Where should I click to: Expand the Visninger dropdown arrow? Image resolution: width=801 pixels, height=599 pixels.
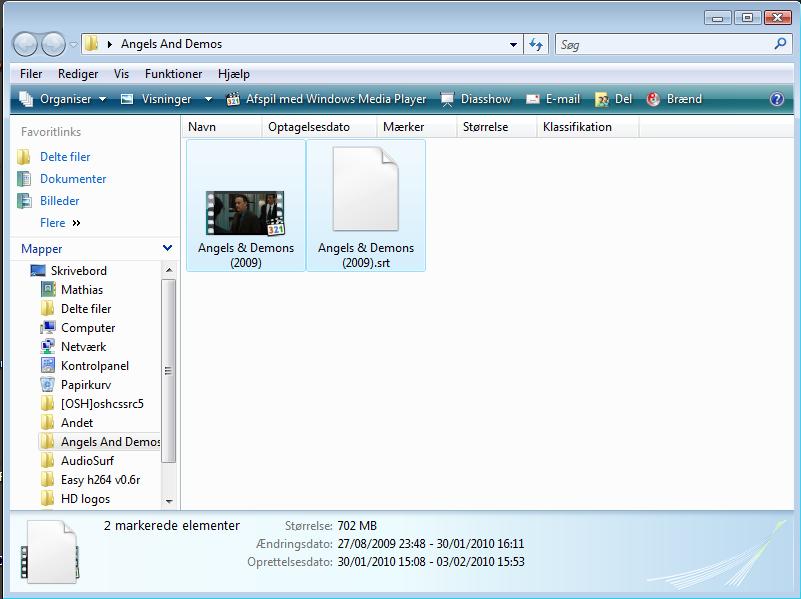click(x=208, y=99)
